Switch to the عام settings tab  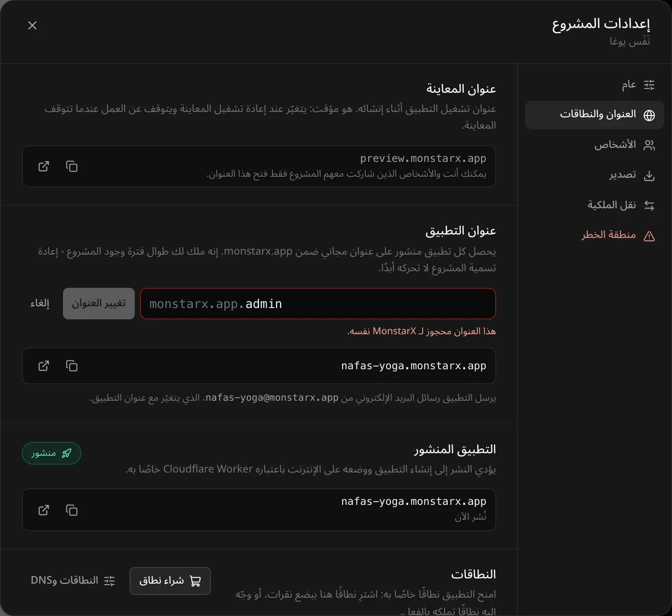pyautogui.click(x=595, y=85)
